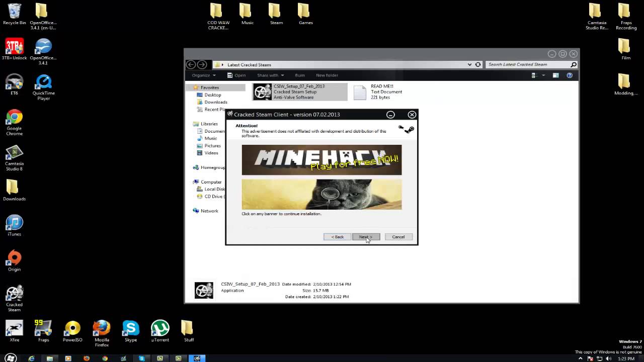Toggle the preview pane in Explorer
The height and width of the screenshot is (362, 644).
tap(555, 75)
